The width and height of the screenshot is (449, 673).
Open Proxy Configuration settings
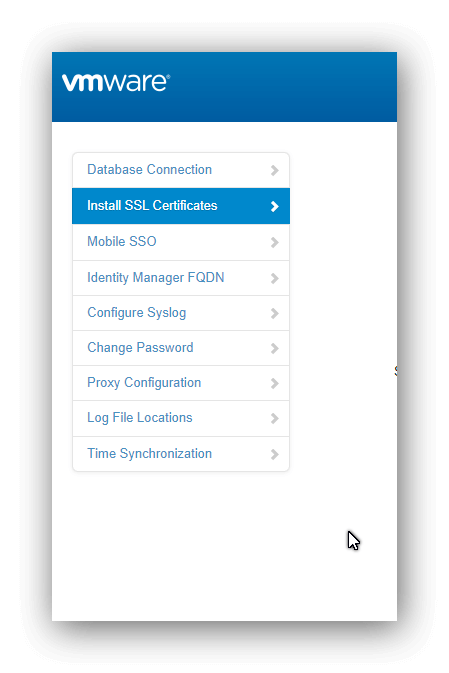point(181,383)
